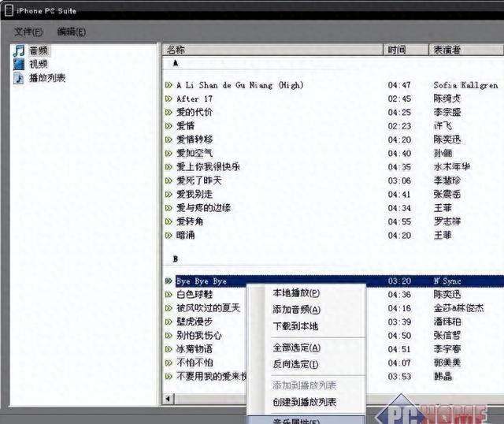This screenshot has width=504, height=424.
Task: Click the 播放列表 playlist icon
Action: pos(18,78)
